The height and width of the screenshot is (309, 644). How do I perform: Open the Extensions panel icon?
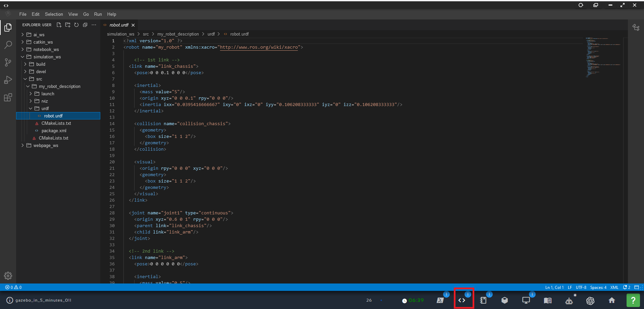(8, 97)
